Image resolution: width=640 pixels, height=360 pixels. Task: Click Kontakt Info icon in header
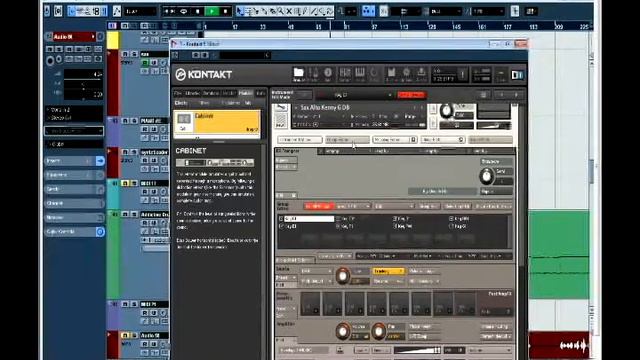(328, 74)
